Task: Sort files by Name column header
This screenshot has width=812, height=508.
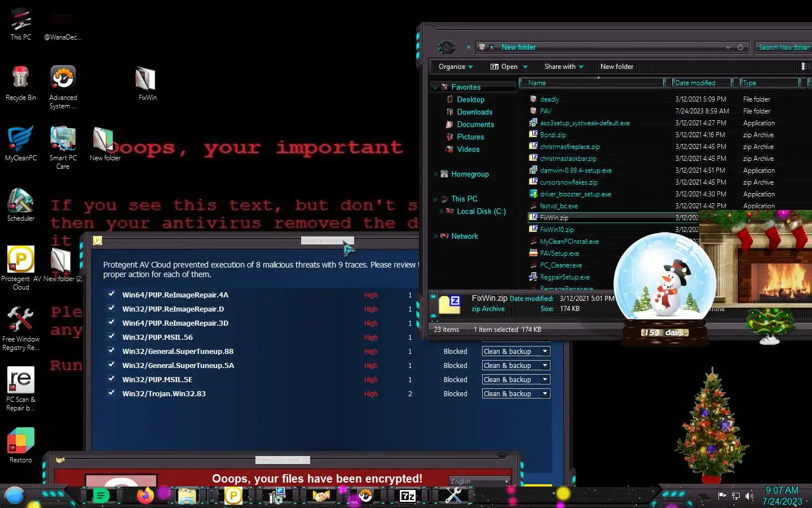Action: pyautogui.click(x=592, y=83)
